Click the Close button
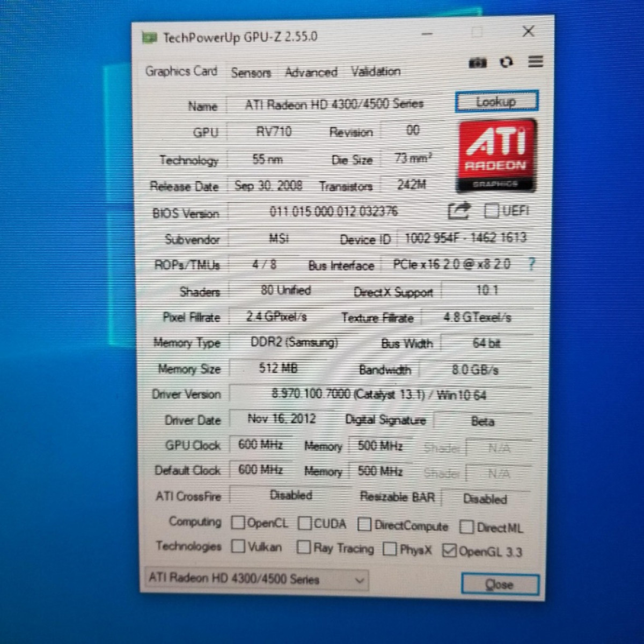 click(500, 584)
